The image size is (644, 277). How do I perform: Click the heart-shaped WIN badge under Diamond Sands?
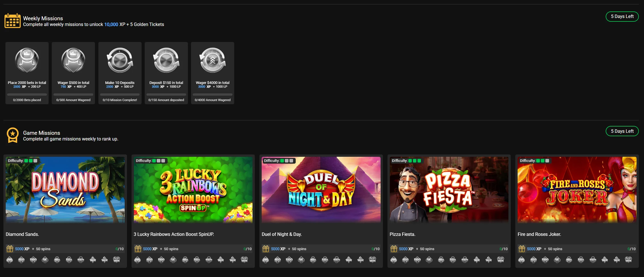click(x=117, y=260)
